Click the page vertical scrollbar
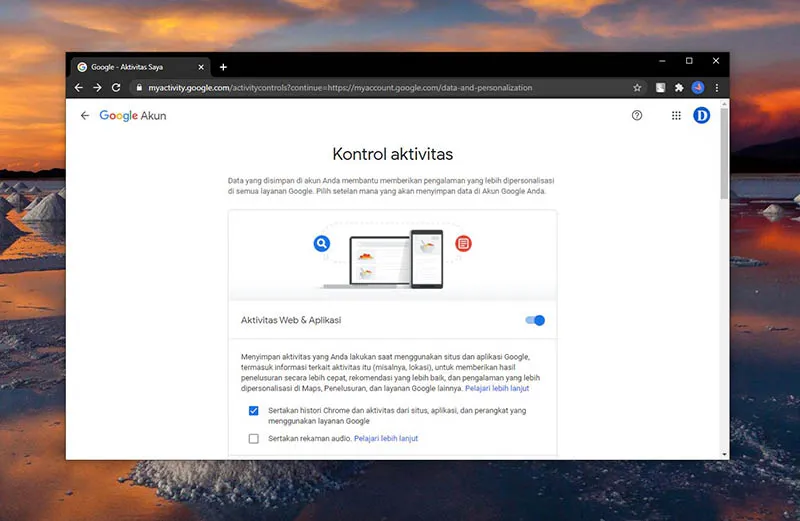Viewport: 800px width, 521px height. pos(724,150)
